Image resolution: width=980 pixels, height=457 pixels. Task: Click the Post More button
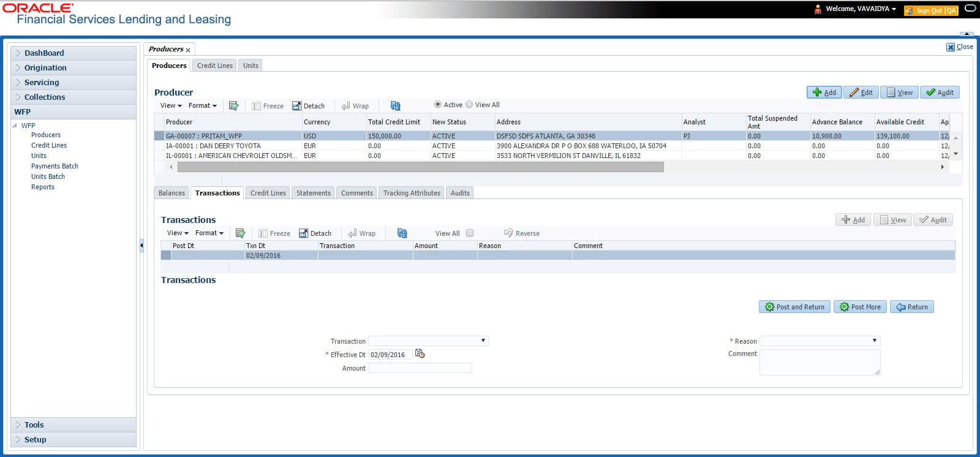point(861,307)
